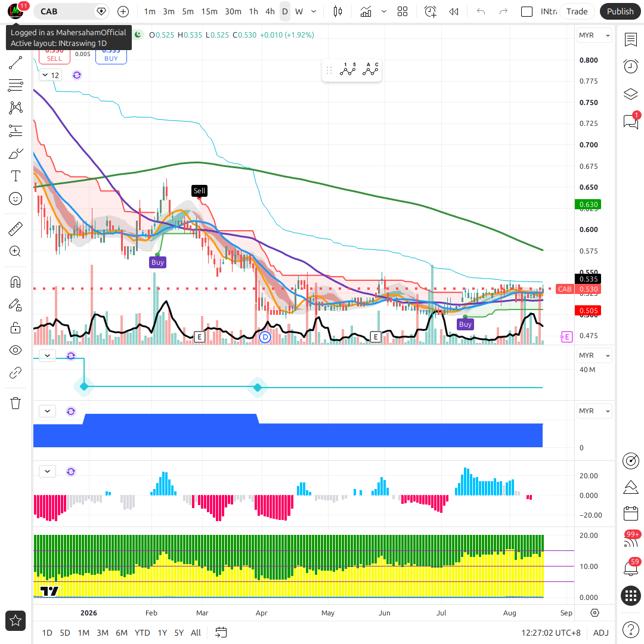Image resolution: width=644 pixels, height=644 pixels.
Task: Open the user profile avatar menu
Action: (x=16, y=11)
